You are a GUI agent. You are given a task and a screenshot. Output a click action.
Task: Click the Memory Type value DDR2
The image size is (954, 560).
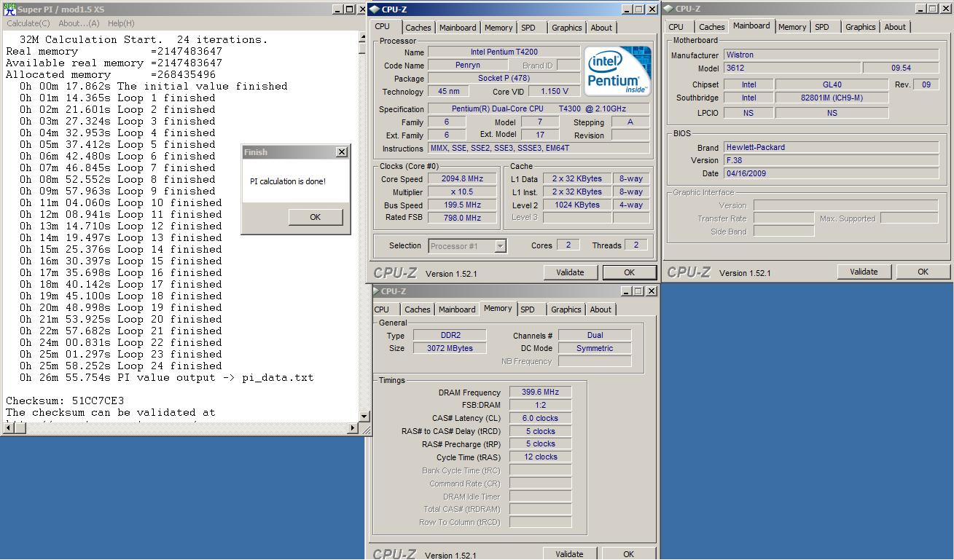coord(450,336)
